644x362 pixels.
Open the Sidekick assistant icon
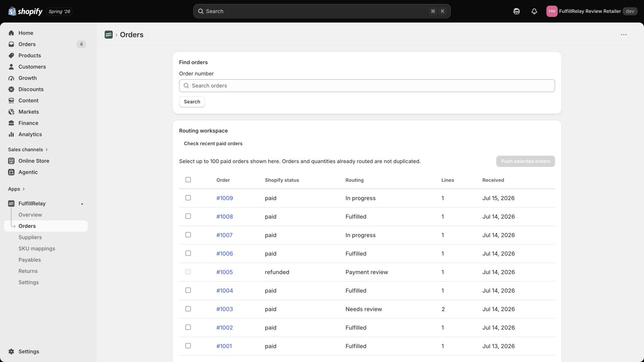[516, 11]
